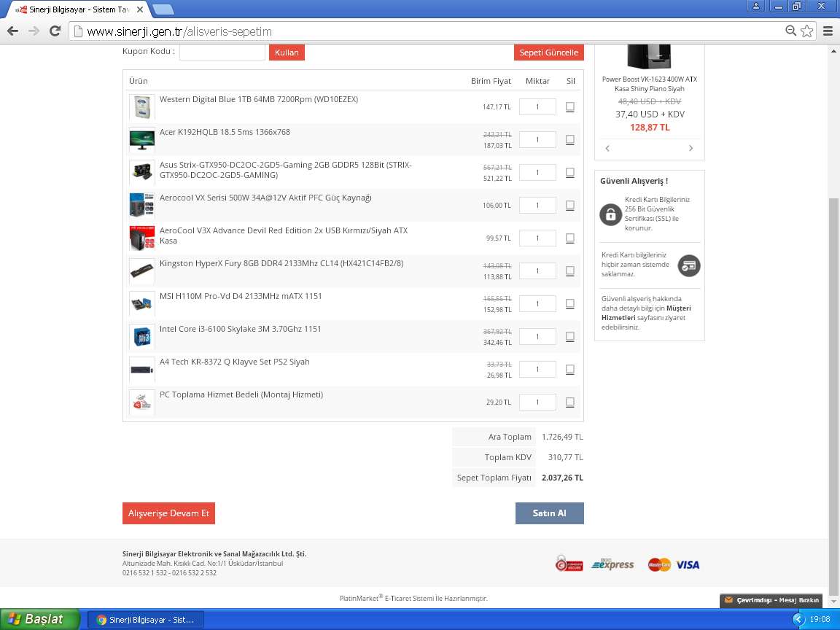Click the 19:08 taskbar clock

point(820,619)
